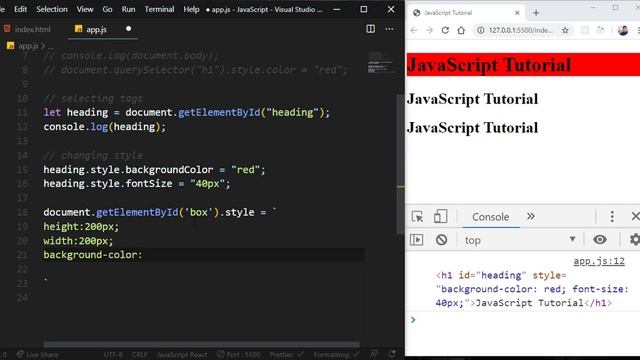Click the unsaved dot on app.js tab
Image resolution: width=640 pixels, height=360 pixels.
pyautogui.click(x=129, y=29)
